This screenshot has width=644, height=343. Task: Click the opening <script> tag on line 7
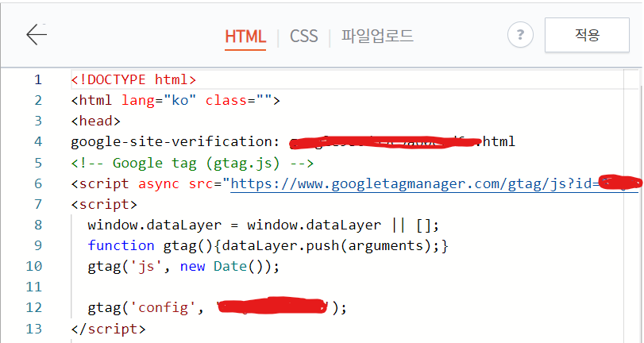point(104,204)
